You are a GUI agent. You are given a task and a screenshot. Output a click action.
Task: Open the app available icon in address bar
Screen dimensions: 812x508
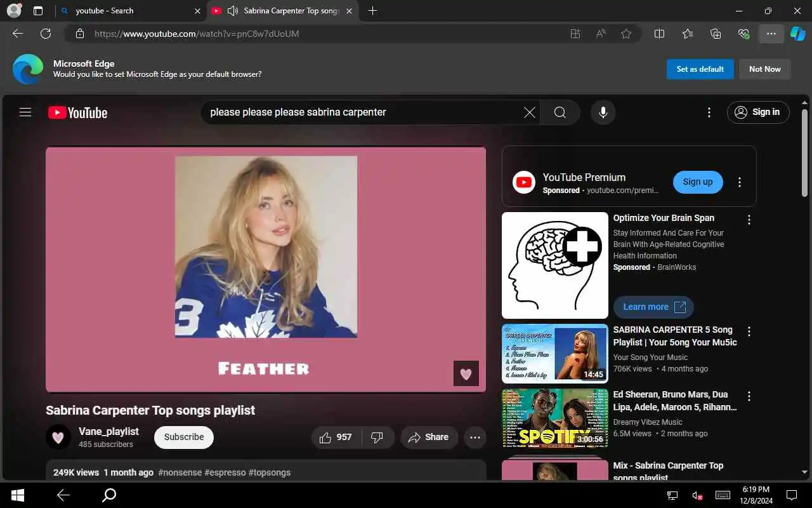[x=575, y=34]
